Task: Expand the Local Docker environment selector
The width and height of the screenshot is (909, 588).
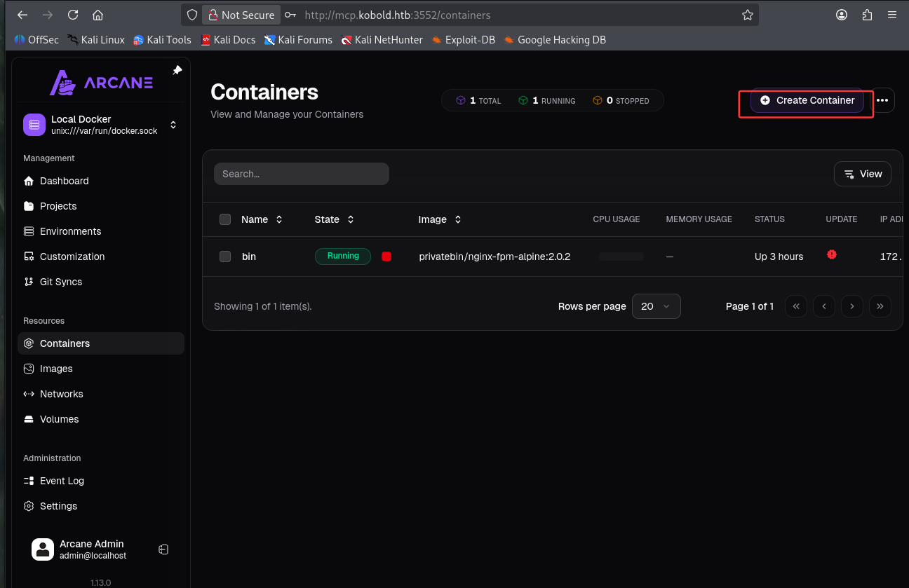Action: (x=173, y=125)
